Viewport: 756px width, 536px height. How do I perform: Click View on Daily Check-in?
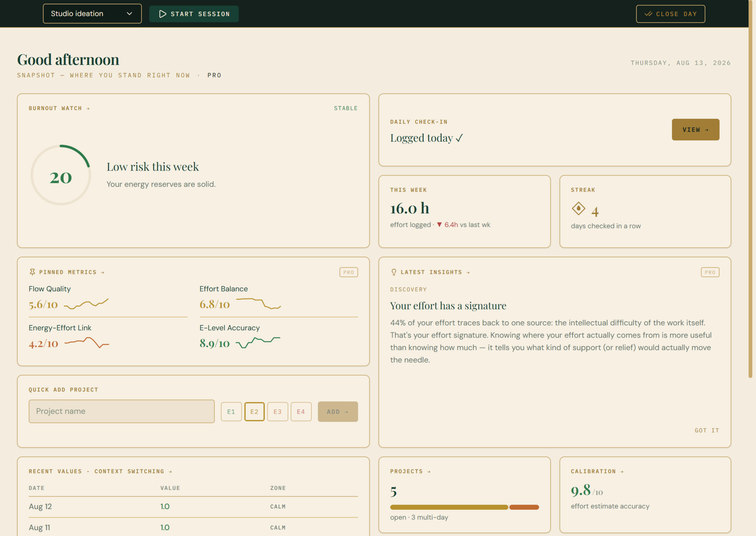coord(696,129)
